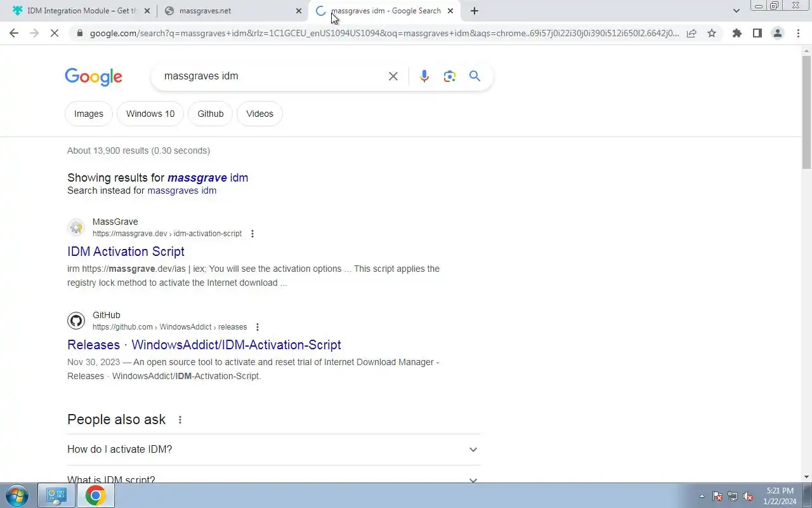812x508 pixels.
Task: Close the IDM Integration Module tab
Action: tap(148, 11)
